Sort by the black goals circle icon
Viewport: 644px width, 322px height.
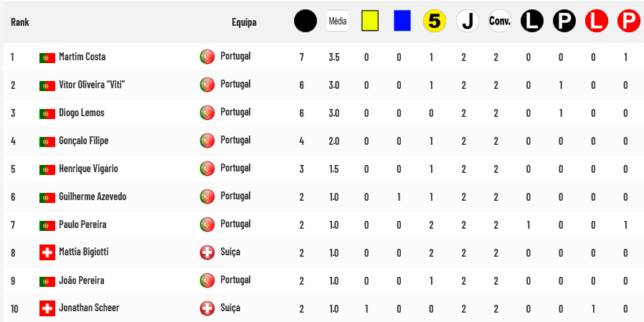(x=306, y=21)
